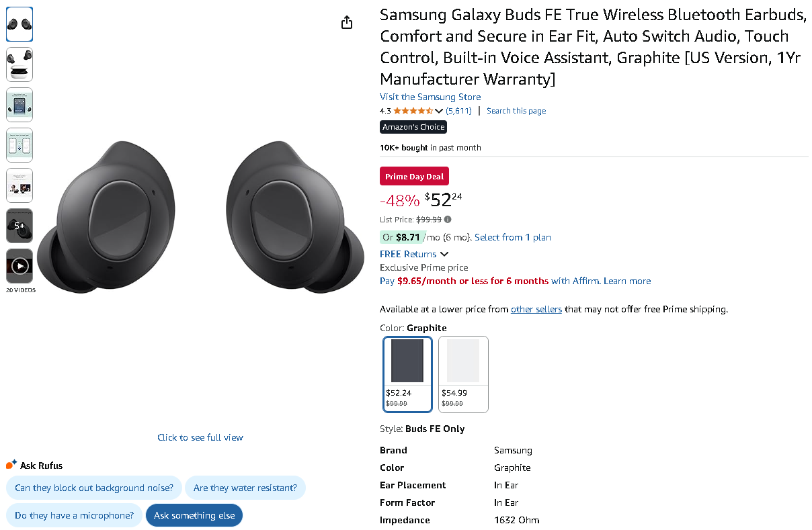Select the first earbuds thumbnail image
This screenshot has height=530, width=812.
19,24
